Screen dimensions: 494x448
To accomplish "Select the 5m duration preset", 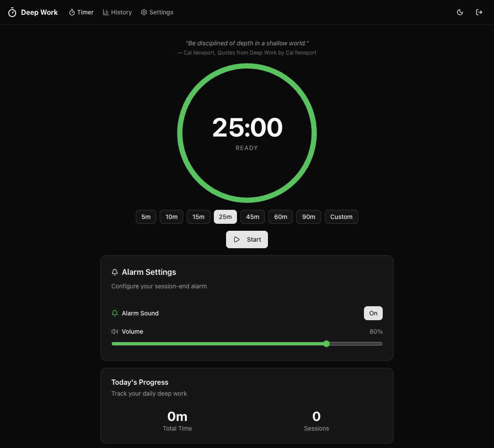I will tap(146, 217).
